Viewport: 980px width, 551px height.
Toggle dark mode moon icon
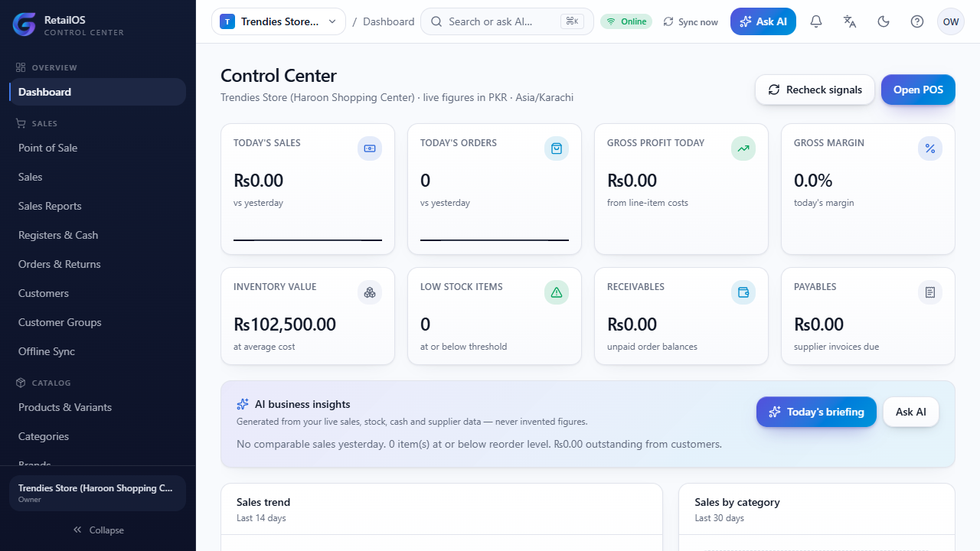884,21
